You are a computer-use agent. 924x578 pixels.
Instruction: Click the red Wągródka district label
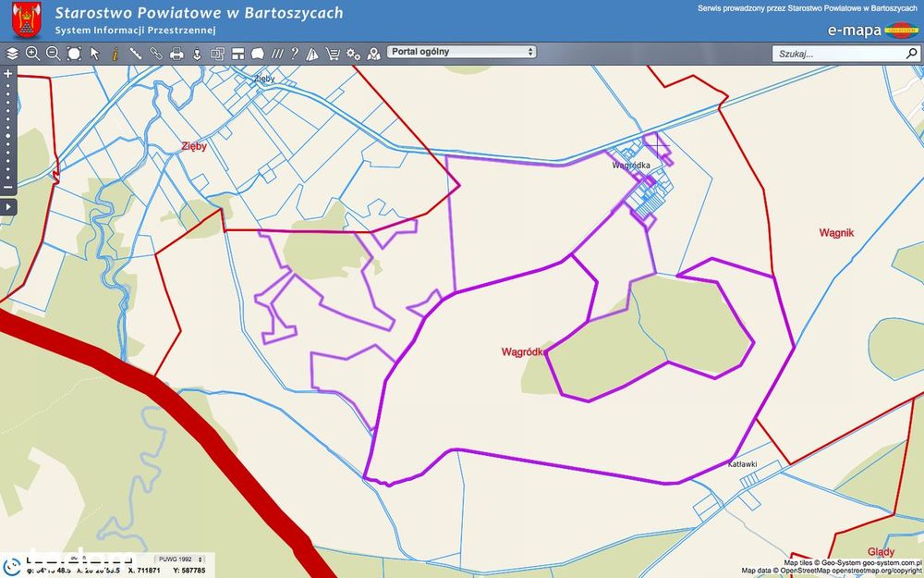[x=523, y=352]
